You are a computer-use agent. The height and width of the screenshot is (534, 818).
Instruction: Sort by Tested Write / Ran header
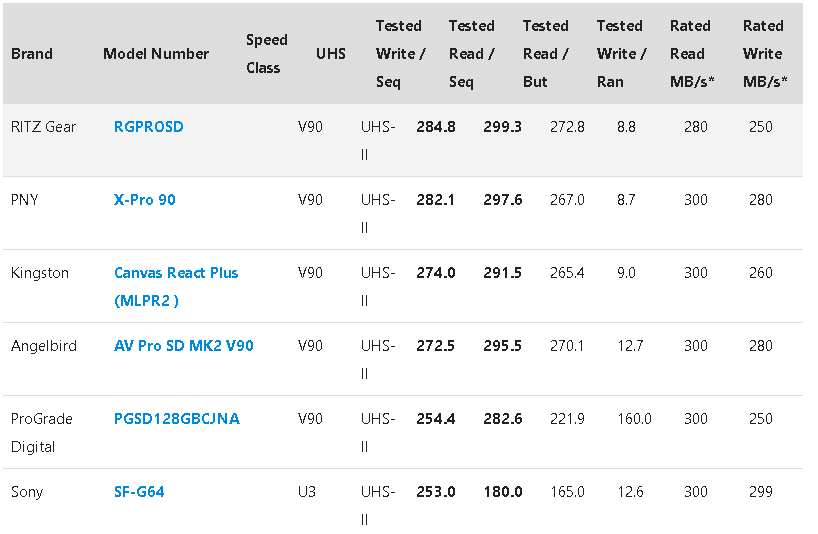[621, 54]
